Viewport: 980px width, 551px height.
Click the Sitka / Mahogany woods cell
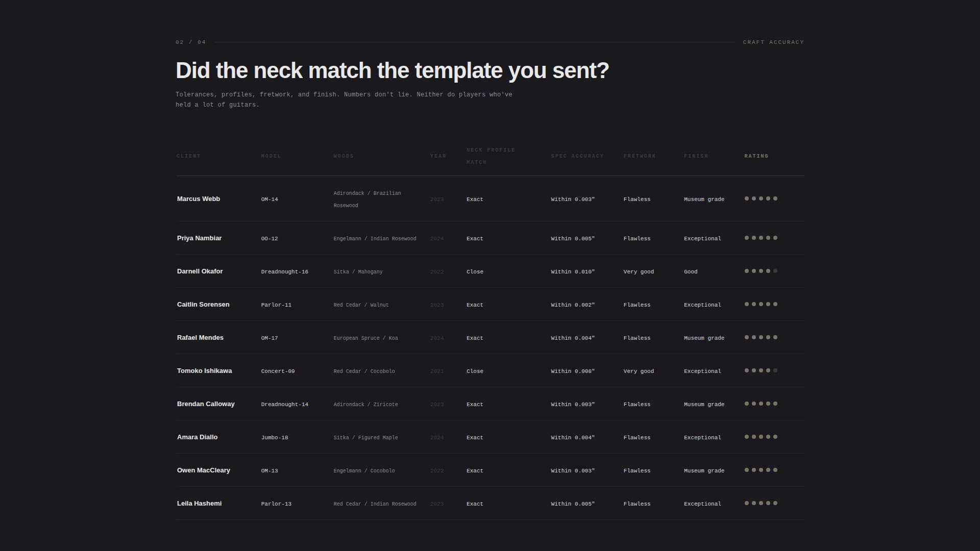point(358,272)
